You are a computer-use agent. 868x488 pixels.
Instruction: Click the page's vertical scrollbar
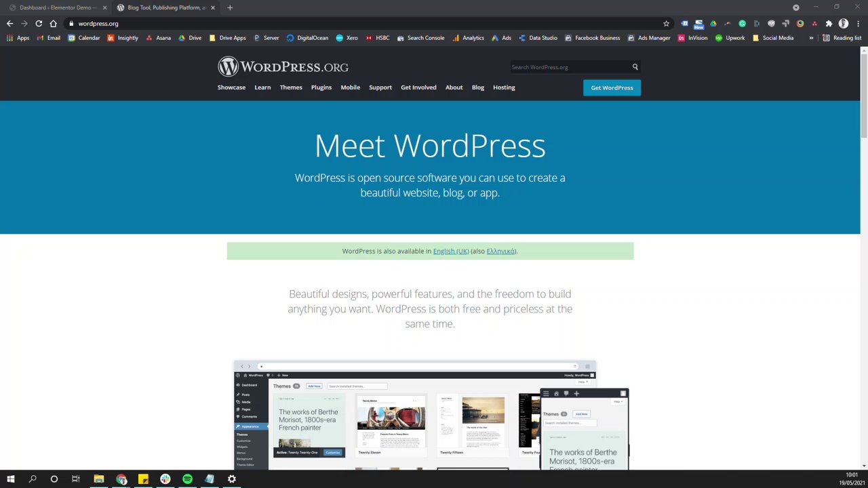pos(864,95)
